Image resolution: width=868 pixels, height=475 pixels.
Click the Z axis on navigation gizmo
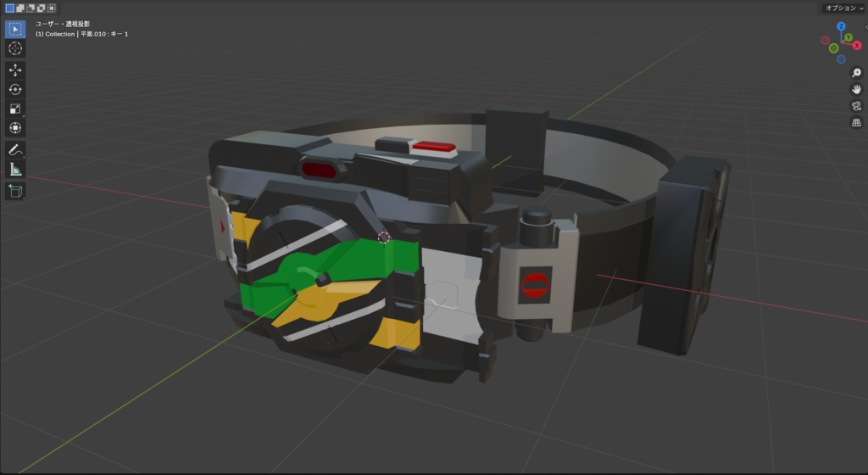tap(841, 26)
